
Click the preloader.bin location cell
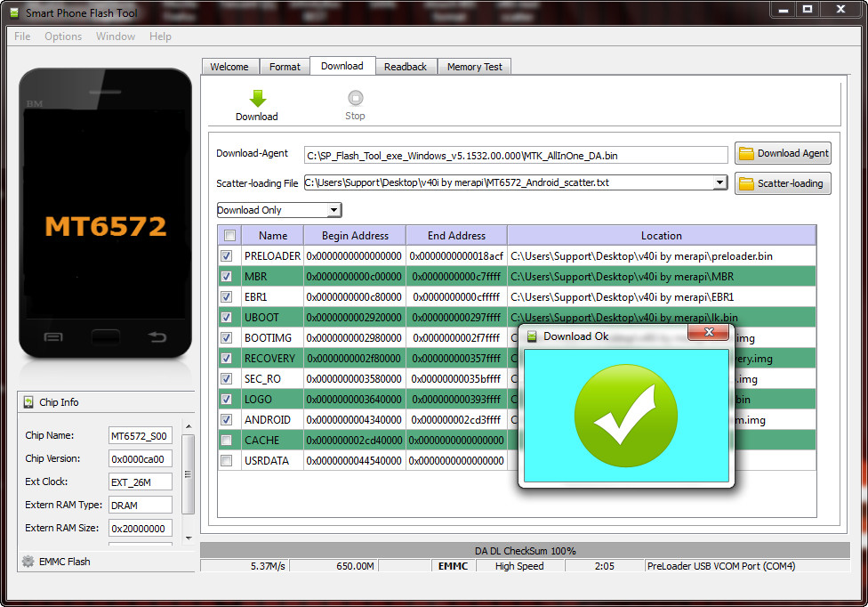(x=662, y=255)
